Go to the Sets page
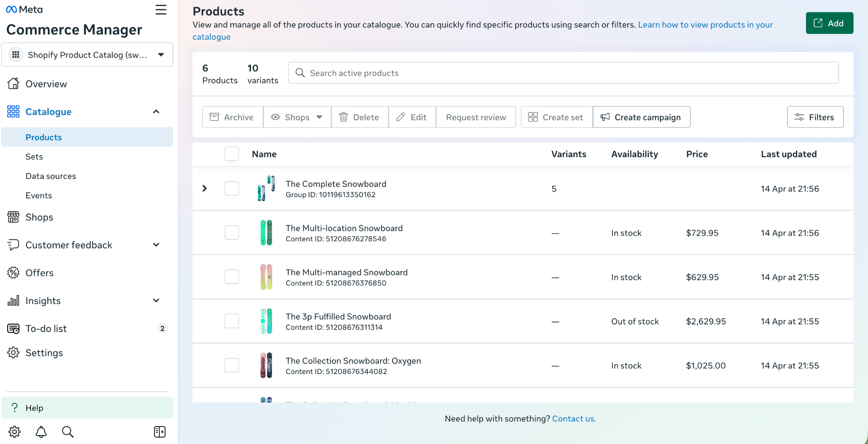Viewport: 868px width, 444px height. tap(34, 156)
